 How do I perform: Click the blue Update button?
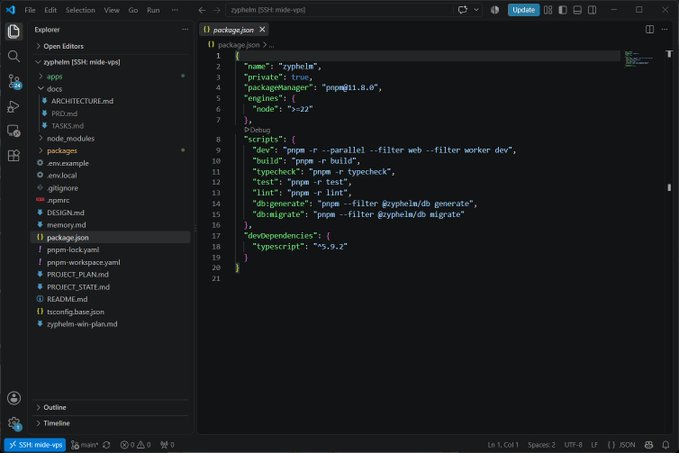click(x=523, y=10)
